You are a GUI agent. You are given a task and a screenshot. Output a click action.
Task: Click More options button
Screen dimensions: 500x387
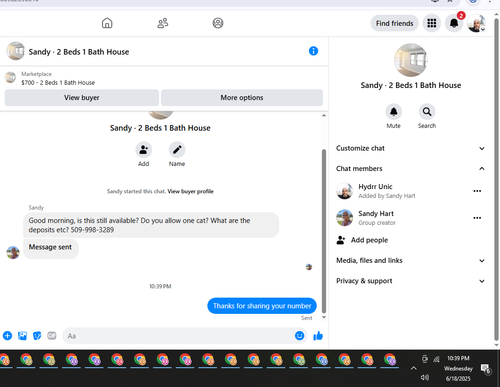[242, 98]
